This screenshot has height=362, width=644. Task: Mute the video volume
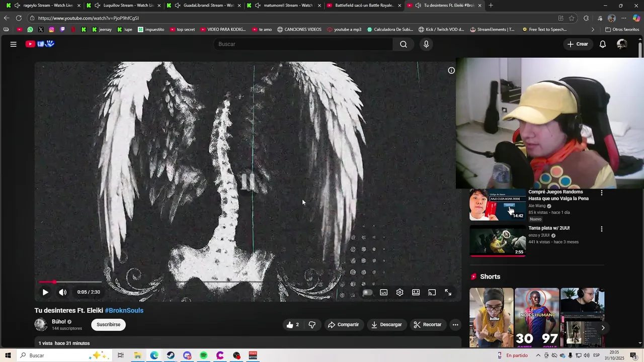pyautogui.click(x=62, y=292)
